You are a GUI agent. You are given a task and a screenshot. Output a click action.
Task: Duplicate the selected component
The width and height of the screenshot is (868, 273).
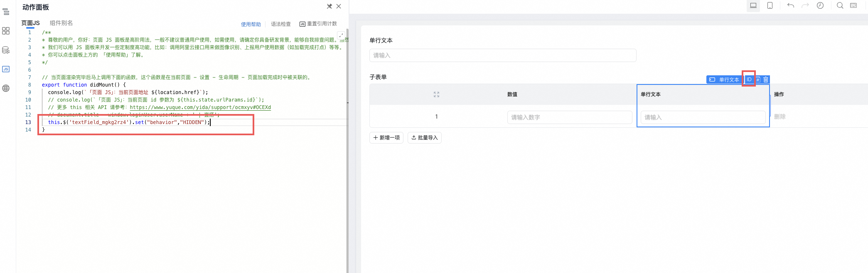click(758, 79)
